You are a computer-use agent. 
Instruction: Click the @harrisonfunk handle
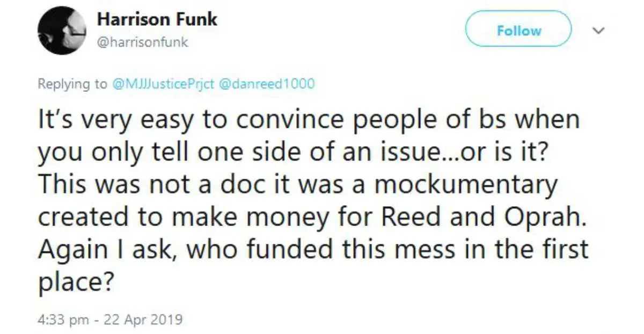pyautogui.click(x=142, y=42)
